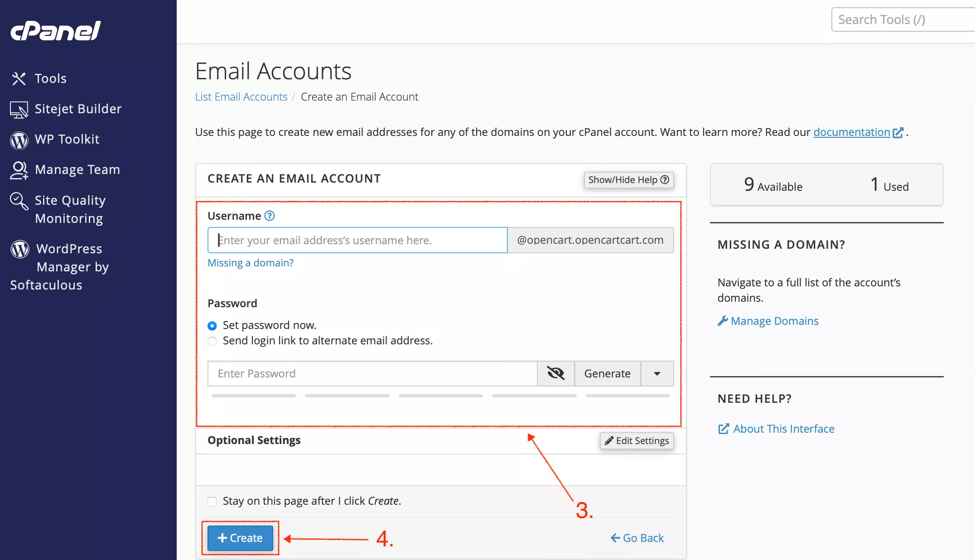
Task: Select the 'Send login link to alternate email address' option
Action: [x=212, y=341]
